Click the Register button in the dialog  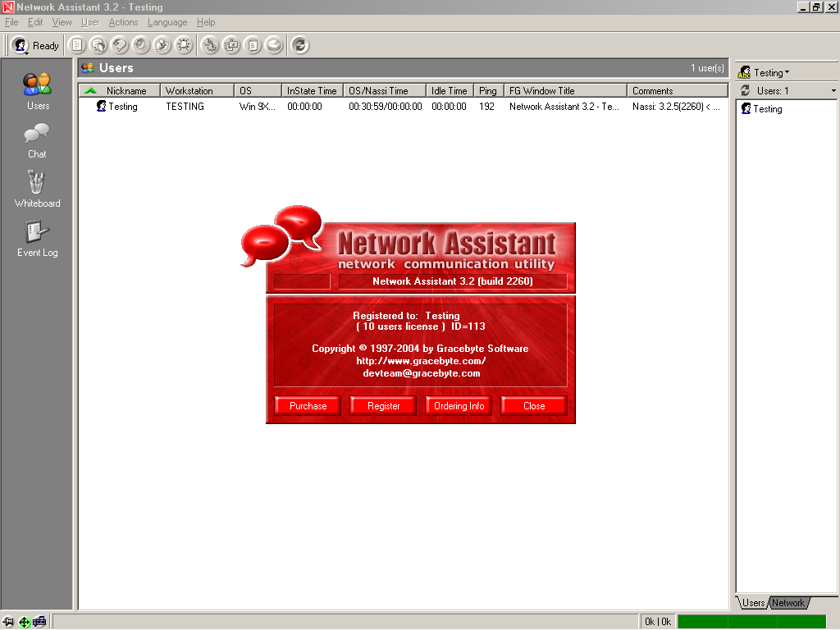383,406
